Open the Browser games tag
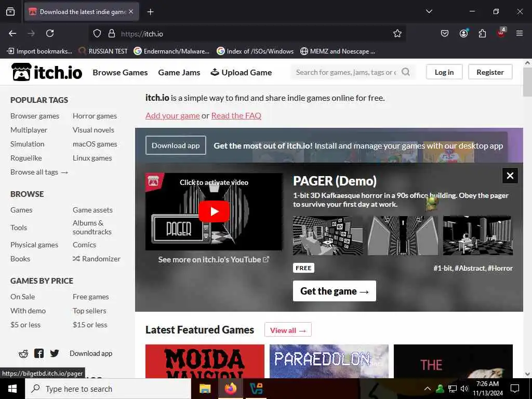The width and height of the screenshot is (532, 399). (35, 116)
